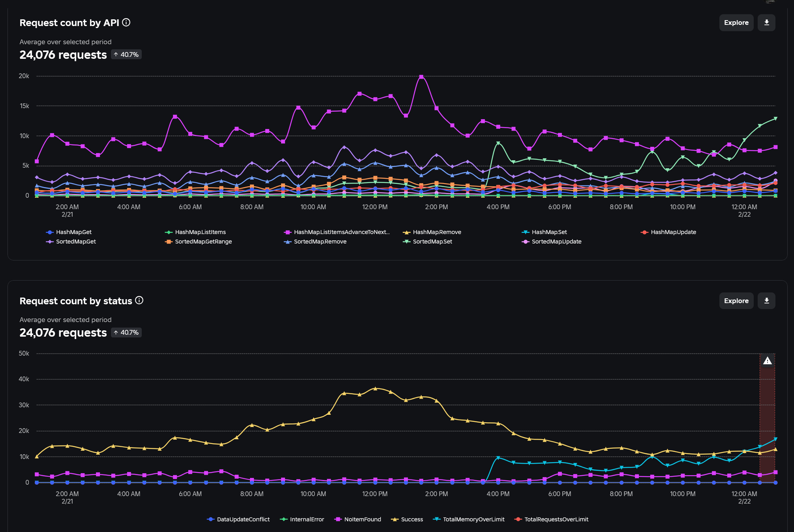
Task: Click the info icon beside Request count by status
Action: point(139,300)
